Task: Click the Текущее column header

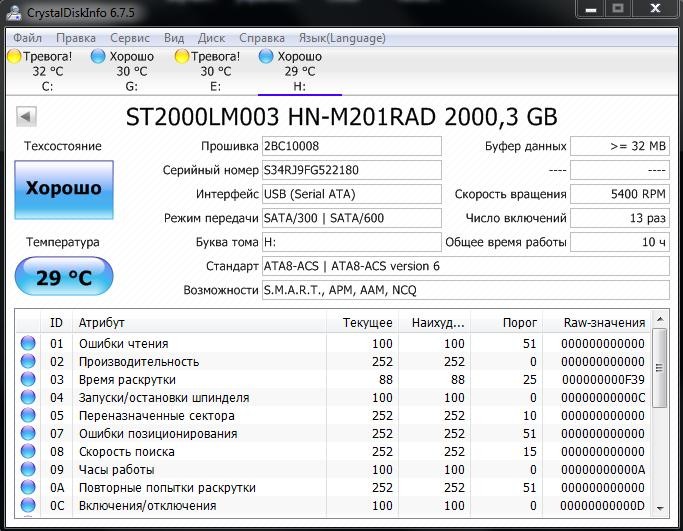Action: 362,323
